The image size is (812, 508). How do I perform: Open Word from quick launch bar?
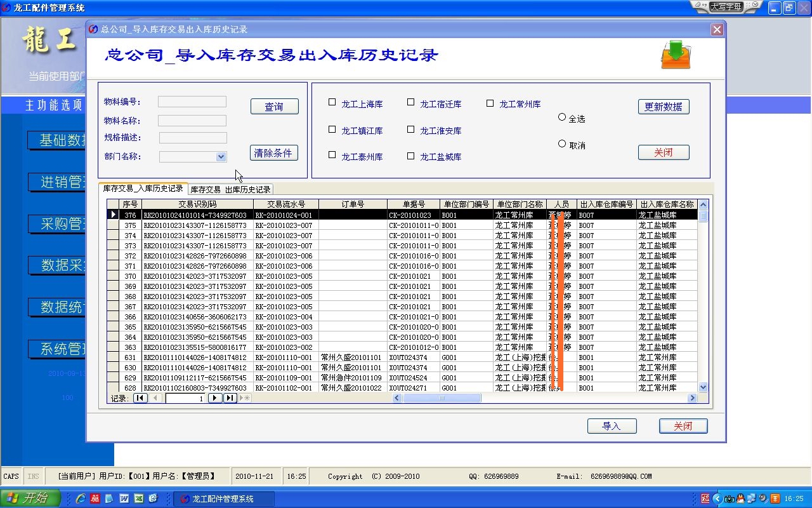[124, 498]
